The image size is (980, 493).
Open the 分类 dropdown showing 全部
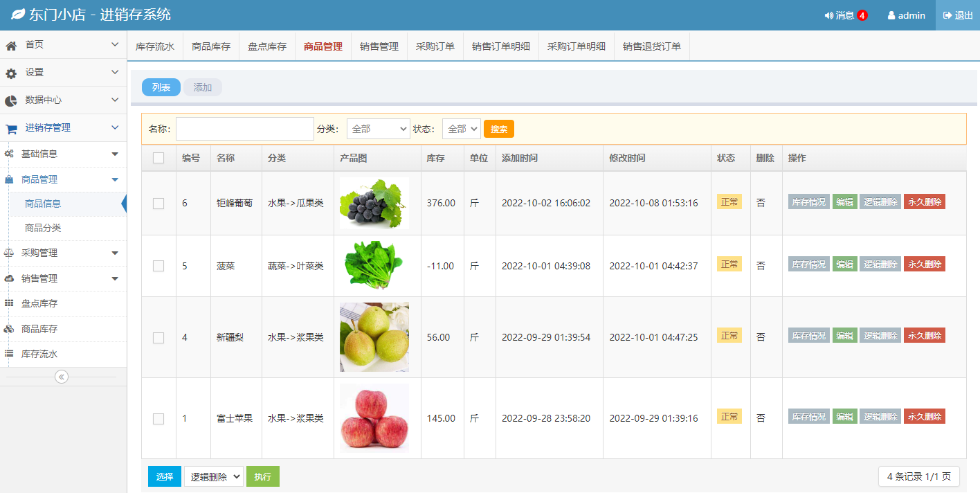[x=378, y=128]
